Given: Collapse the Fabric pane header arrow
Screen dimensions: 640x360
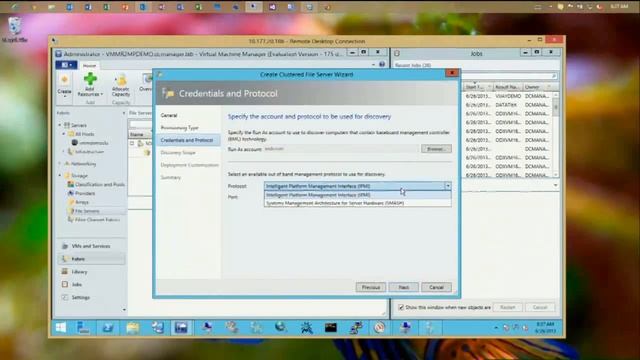Looking at the screenshot, I should 124,113.
